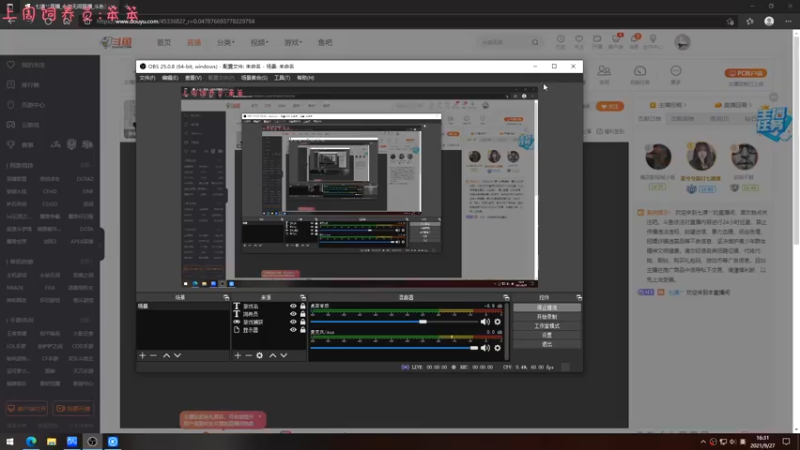The width and height of the screenshot is (800, 450).
Task: Click the Douyu search input field
Action: [x=504, y=42]
